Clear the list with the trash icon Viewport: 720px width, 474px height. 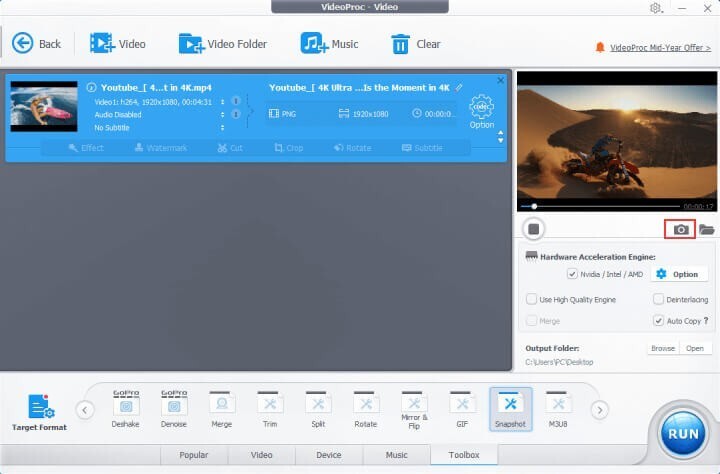415,44
